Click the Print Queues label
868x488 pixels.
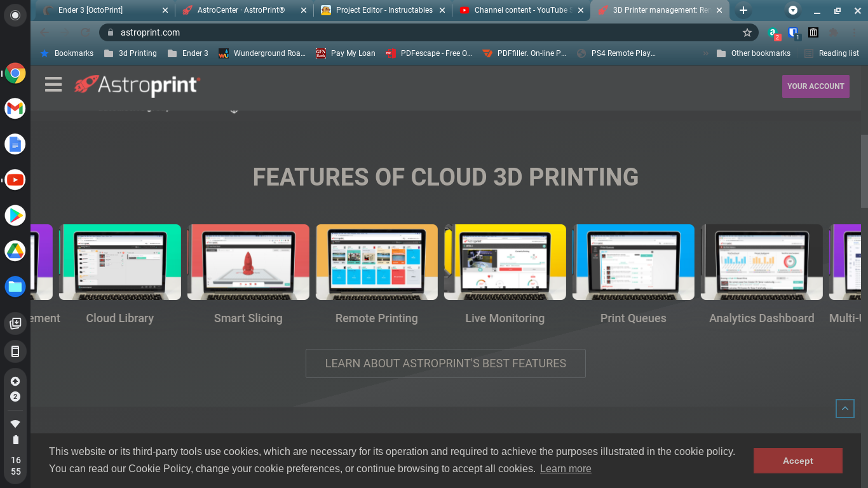coord(634,318)
